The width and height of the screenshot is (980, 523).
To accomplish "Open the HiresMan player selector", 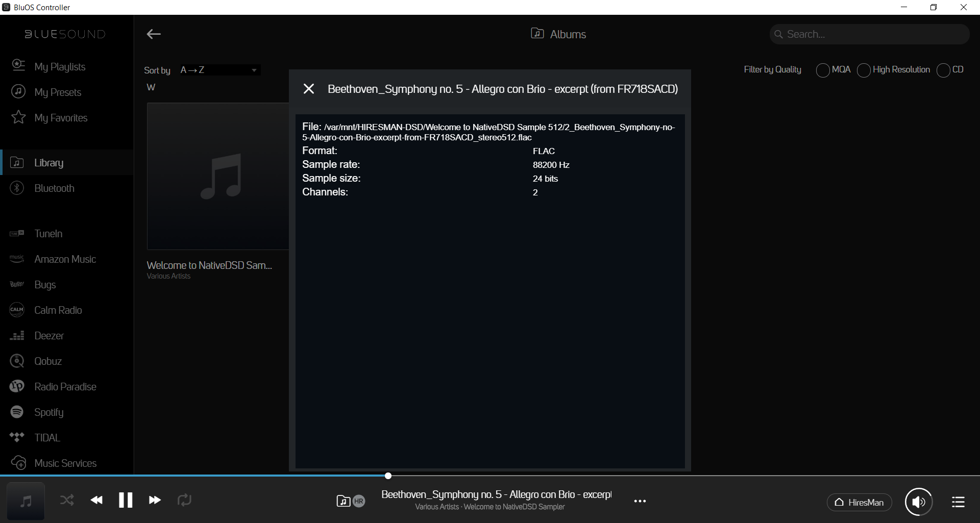I will (859, 503).
